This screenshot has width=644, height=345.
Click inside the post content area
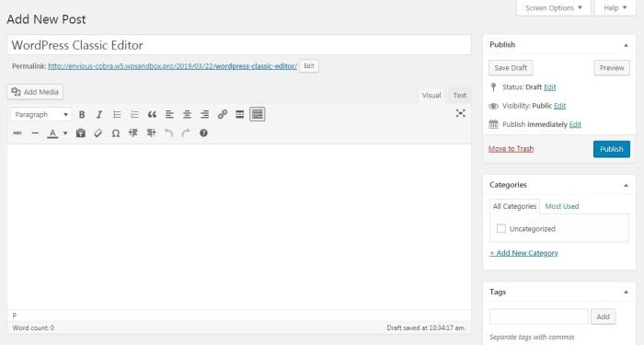[239, 226]
